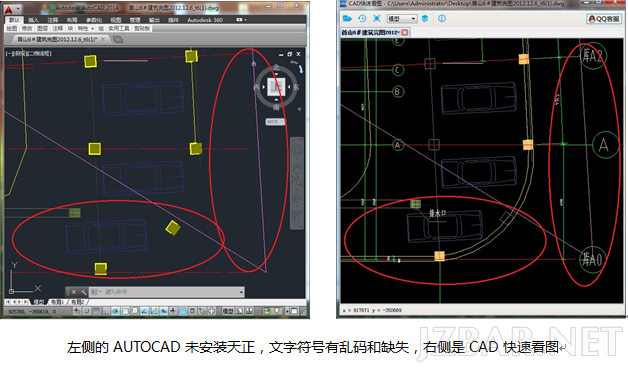Open the 参数化 ribbon tab
Screen dimensions: 628x368
(94, 20)
